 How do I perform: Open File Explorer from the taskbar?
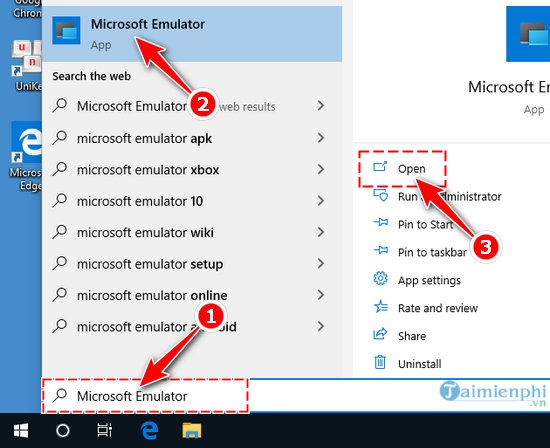pyautogui.click(x=192, y=430)
